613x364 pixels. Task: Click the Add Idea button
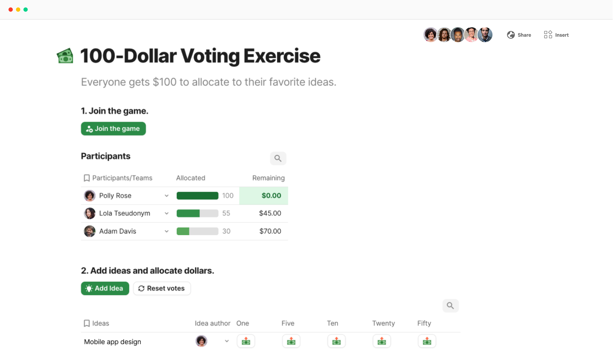[x=105, y=288]
